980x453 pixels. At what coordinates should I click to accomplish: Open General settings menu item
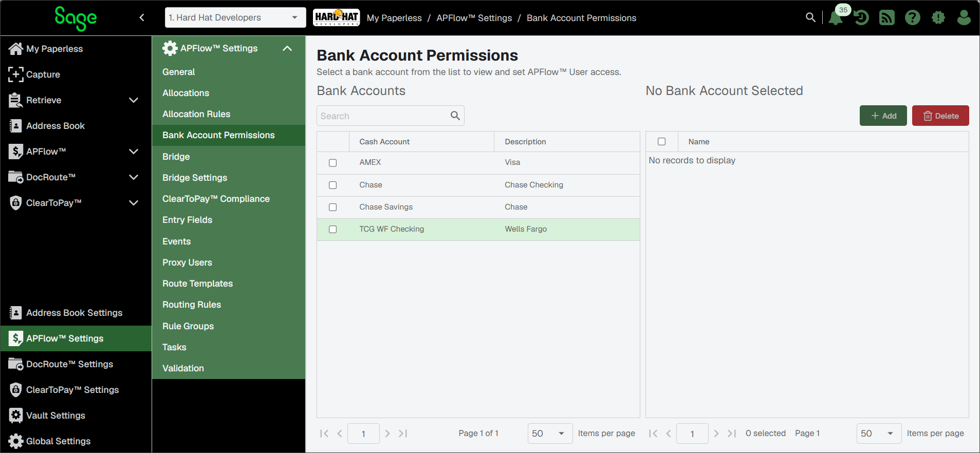pos(229,72)
